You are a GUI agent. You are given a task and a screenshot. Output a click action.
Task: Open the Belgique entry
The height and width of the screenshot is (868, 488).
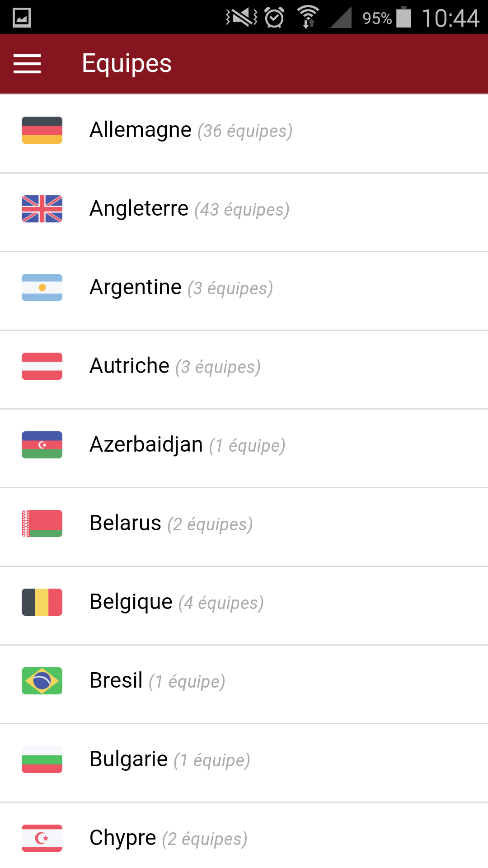pyautogui.click(x=244, y=606)
